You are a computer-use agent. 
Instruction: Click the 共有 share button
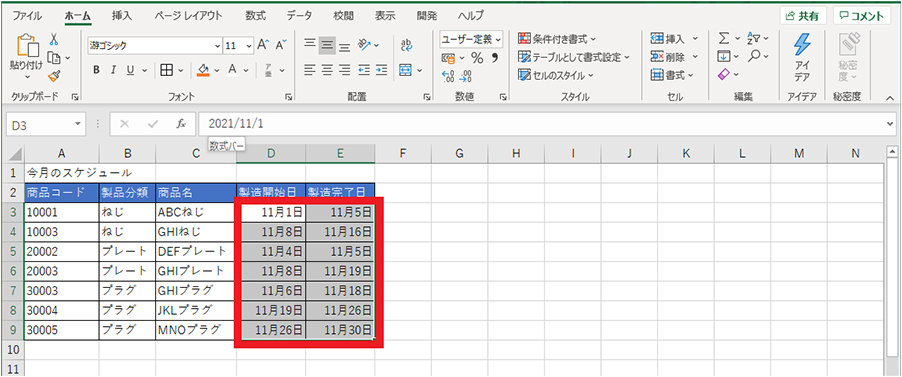[x=803, y=16]
